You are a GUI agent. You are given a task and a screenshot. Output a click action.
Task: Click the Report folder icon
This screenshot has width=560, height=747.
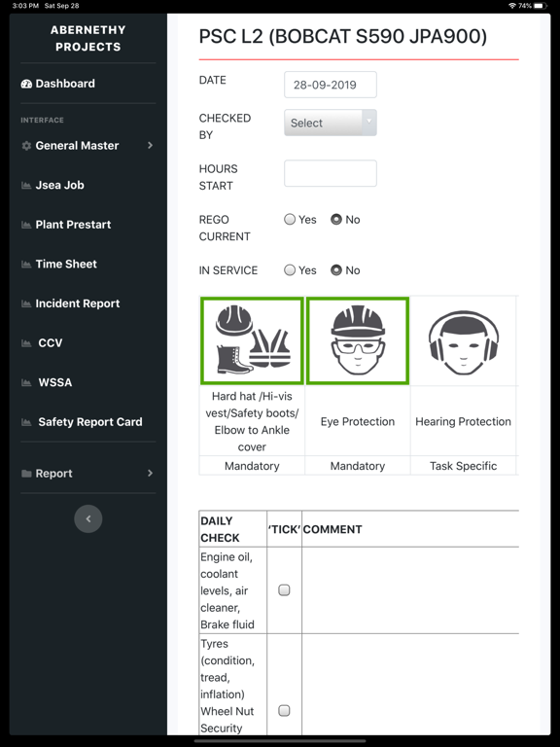coord(26,474)
